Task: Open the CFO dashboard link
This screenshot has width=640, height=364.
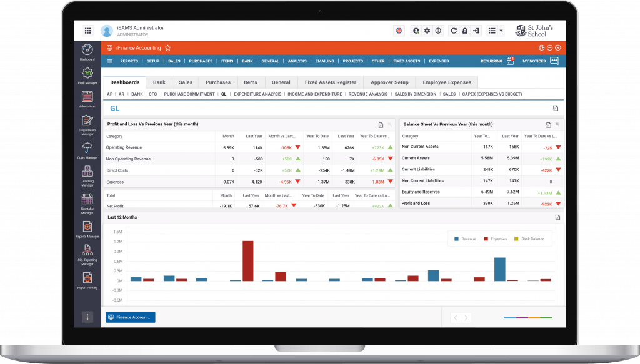Action: click(x=152, y=94)
